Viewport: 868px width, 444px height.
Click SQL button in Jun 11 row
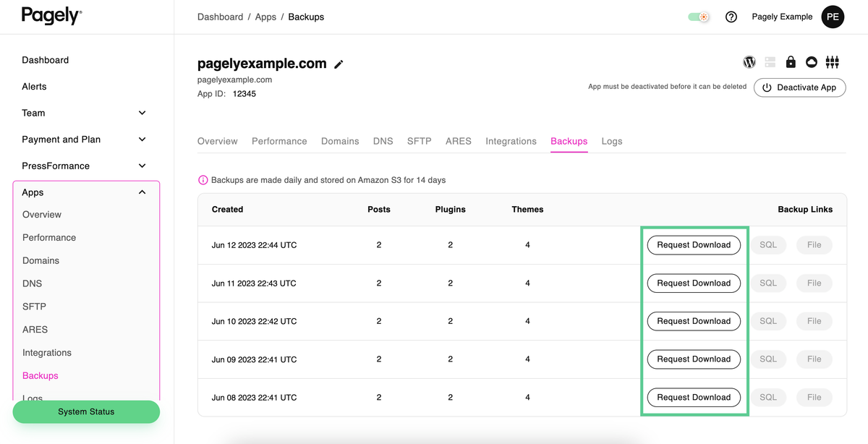point(768,283)
